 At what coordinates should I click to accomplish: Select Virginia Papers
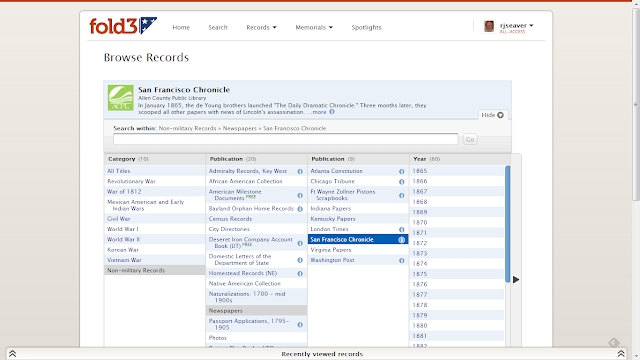click(x=358, y=250)
